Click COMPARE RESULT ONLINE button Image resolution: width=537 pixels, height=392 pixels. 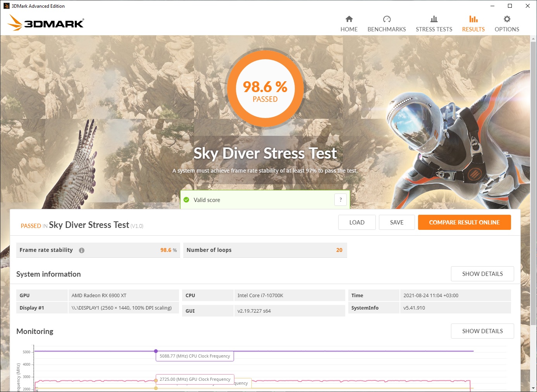[x=465, y=223]
